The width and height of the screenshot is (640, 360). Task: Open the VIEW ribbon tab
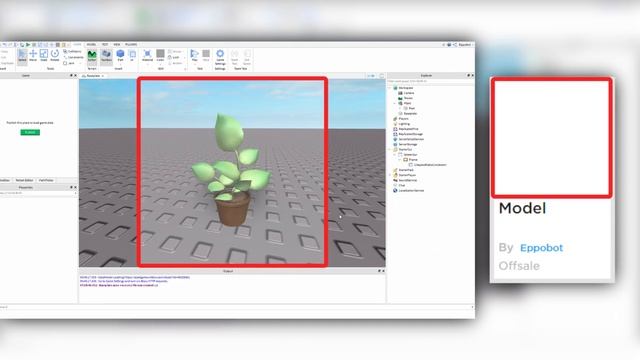tap(117, 44)
